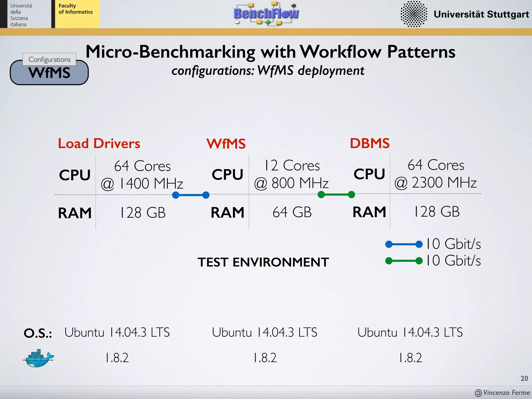Screen dimensions: 532x399
Task: Click the 64 GB RAM value
Action: pyautogui.click(x=292, y=212)
